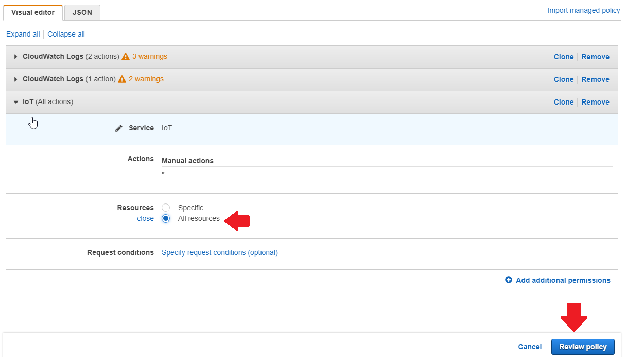This screenshot has height=357, width=644.
Task: Click the plus icon for Add additional permissions
Action: [509, 280]
